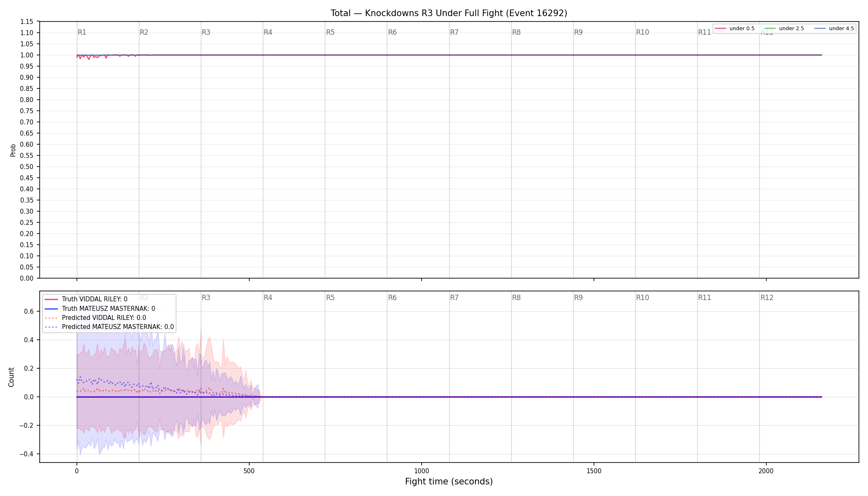Click the R6 round marker in Count plot
Screen dimensions: 868x496
click(392, 298)
